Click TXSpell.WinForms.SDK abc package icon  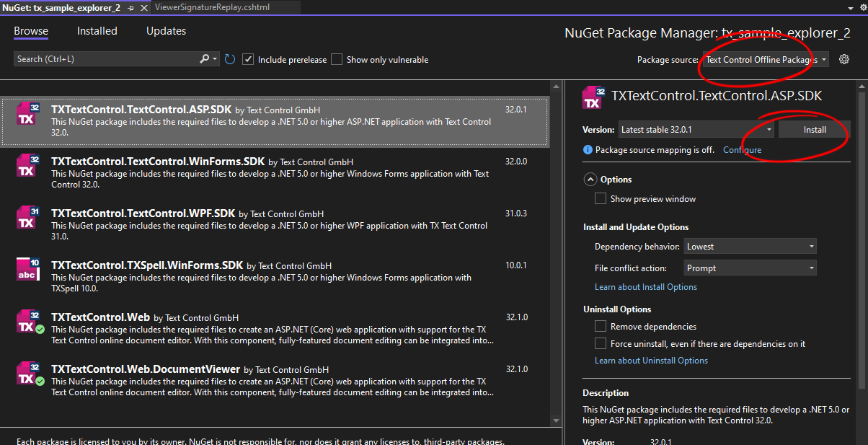(27, 270)
